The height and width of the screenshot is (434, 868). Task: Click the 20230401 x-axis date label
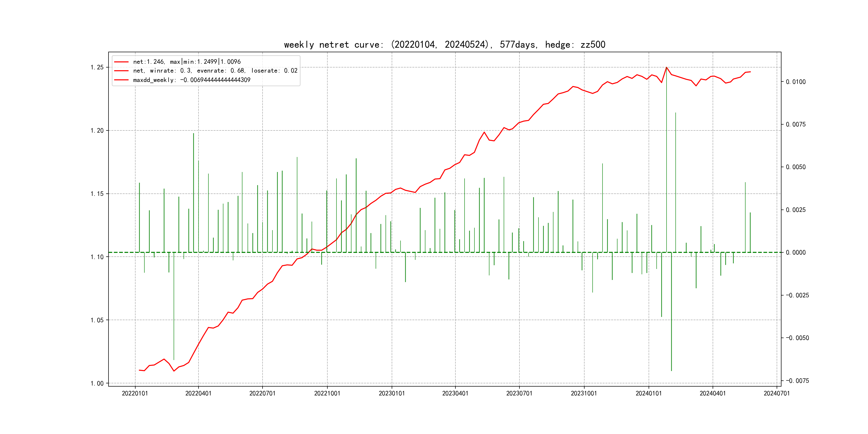[x=455, y=393]
